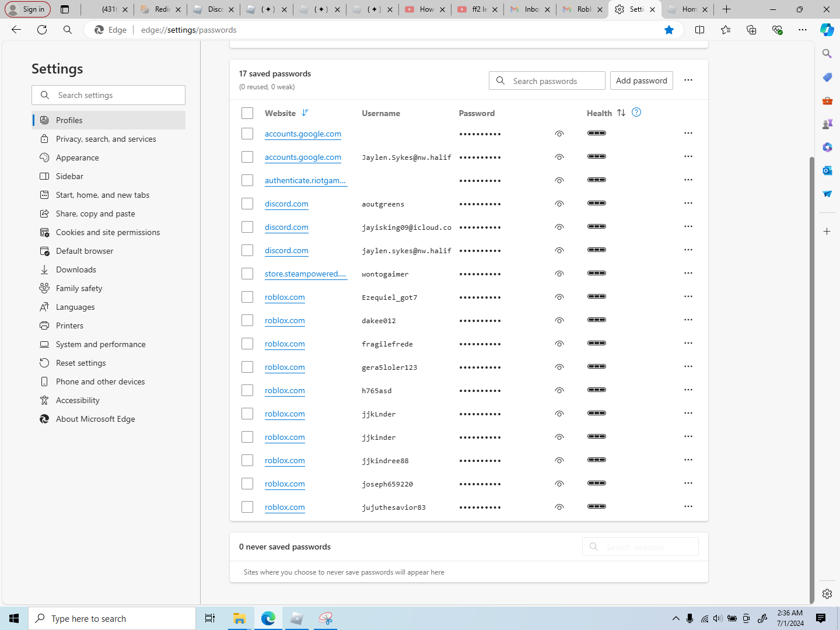Click the Windows Start button
The height and width of the screenshot is (630, 840).
pyautogui.click(x=14, y=618)
